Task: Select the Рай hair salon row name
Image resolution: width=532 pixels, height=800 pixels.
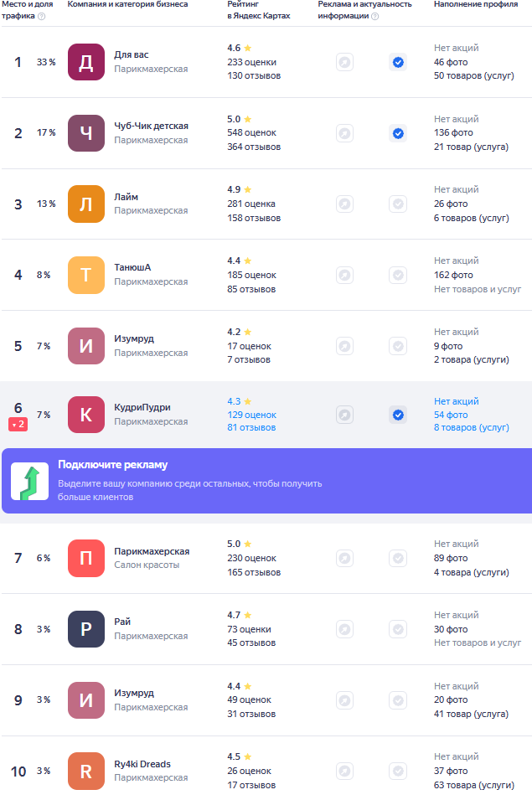Action: click(122, 622)
